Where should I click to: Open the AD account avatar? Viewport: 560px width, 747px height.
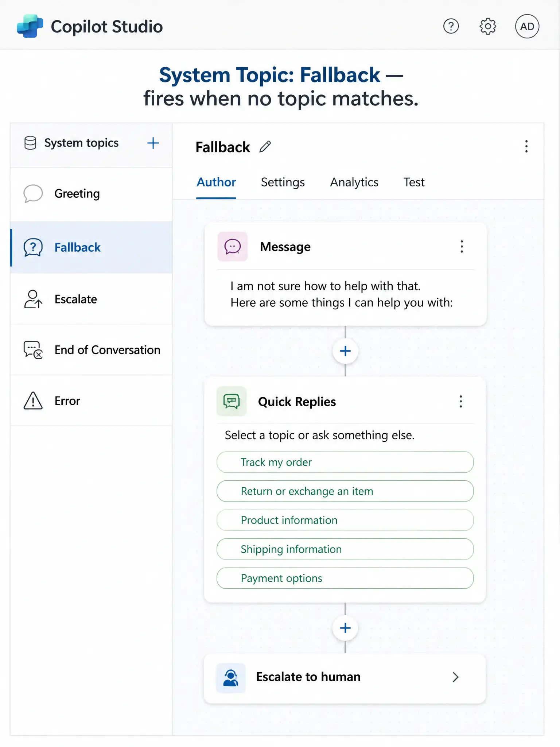point(527,26)
